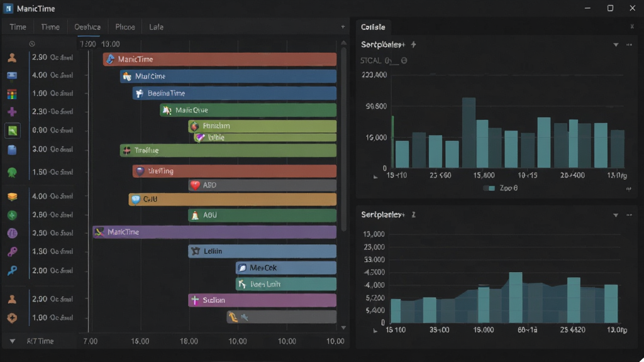Click the orange person icon beside 2.90 top row
This screenshot has width=644, height=362.
(12, 58)
